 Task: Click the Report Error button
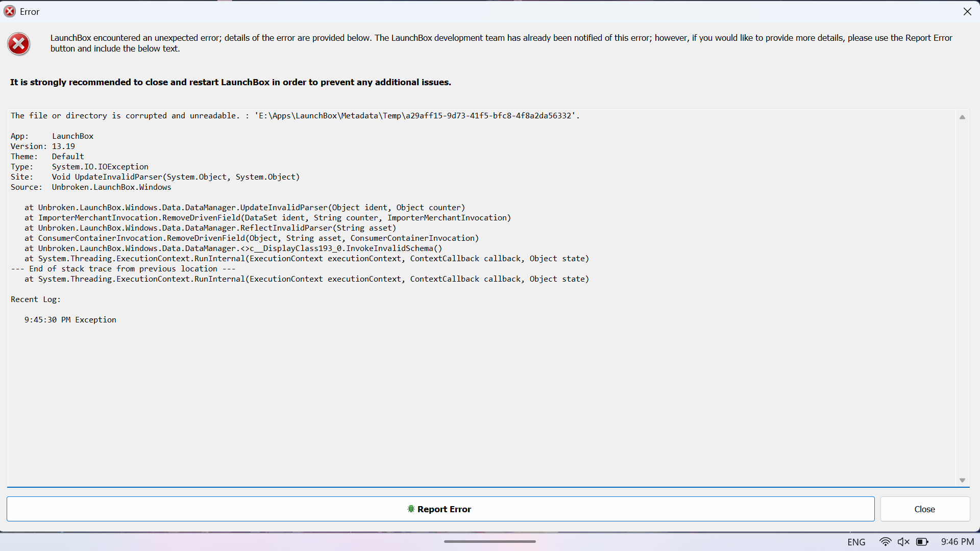coord(440,509)
